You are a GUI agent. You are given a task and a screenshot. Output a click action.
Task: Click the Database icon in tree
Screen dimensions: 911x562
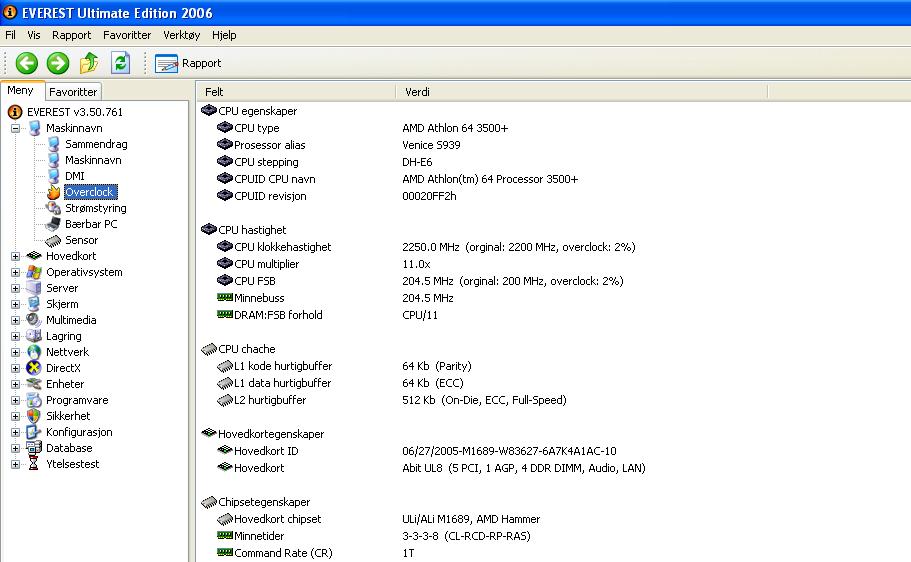34,448
